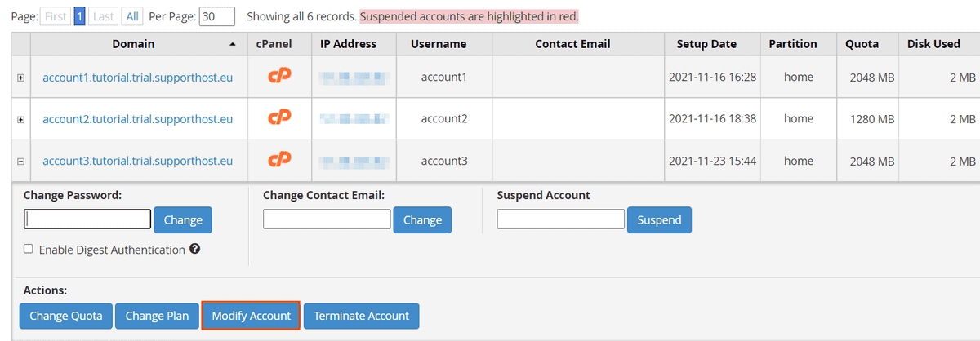Expand the account1 row details
Image resolution: width=980 pixels, height=341 pixels.
click(21, 77)
